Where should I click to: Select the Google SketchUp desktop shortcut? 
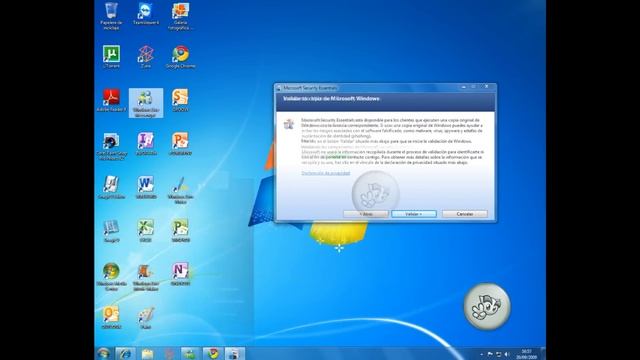click(111, 187)
